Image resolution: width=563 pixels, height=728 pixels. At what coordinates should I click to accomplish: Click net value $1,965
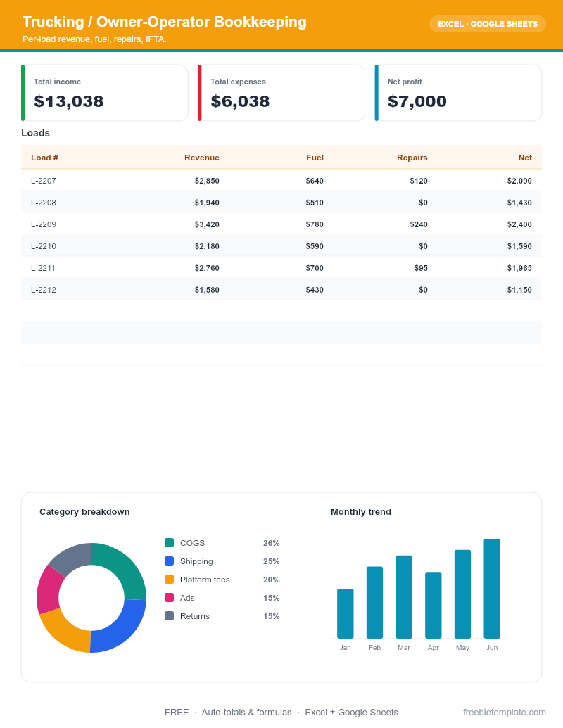pyautogui.click(x=519, y=269)
